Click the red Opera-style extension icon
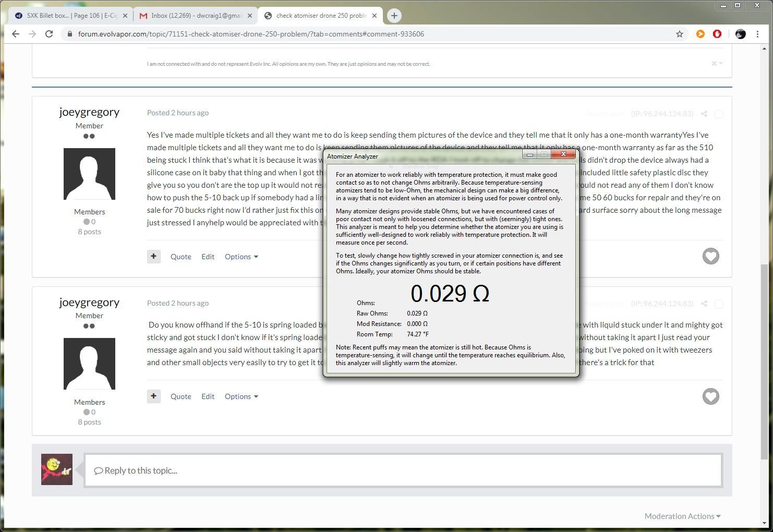Screen dimensions: 773x532 (x=717, y=34)
